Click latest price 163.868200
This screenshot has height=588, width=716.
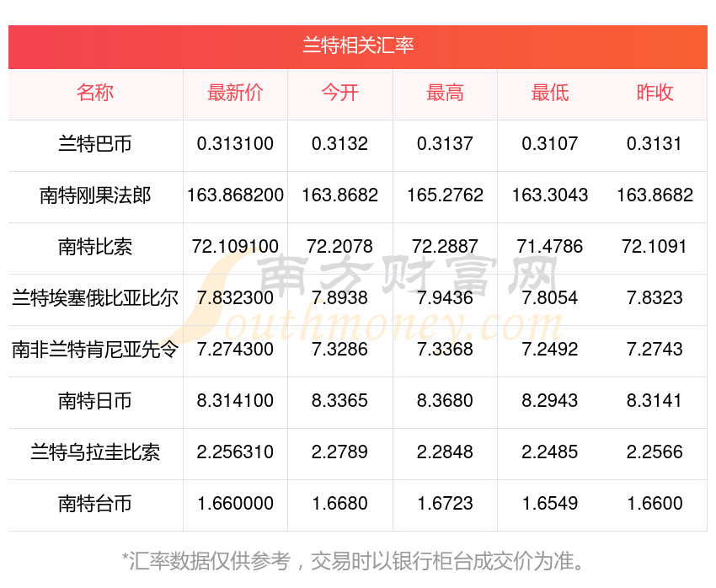coord(235,195)
